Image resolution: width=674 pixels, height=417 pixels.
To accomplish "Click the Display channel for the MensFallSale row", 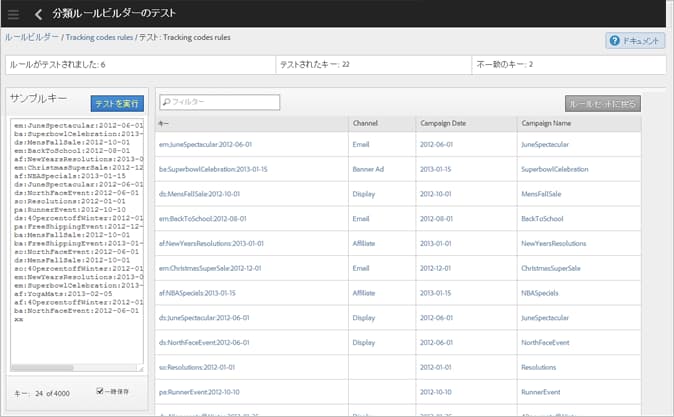I will point(364,194).
